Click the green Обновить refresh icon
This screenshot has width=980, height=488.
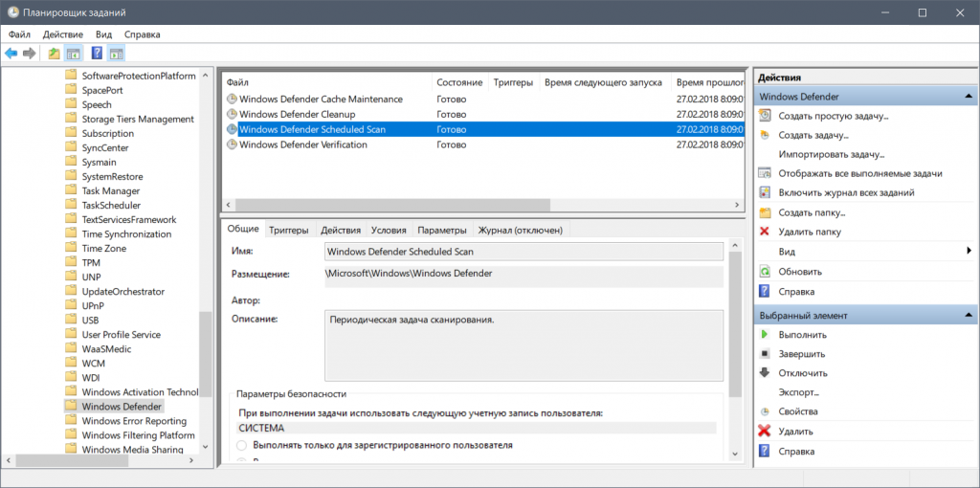[x=764, y=272]
